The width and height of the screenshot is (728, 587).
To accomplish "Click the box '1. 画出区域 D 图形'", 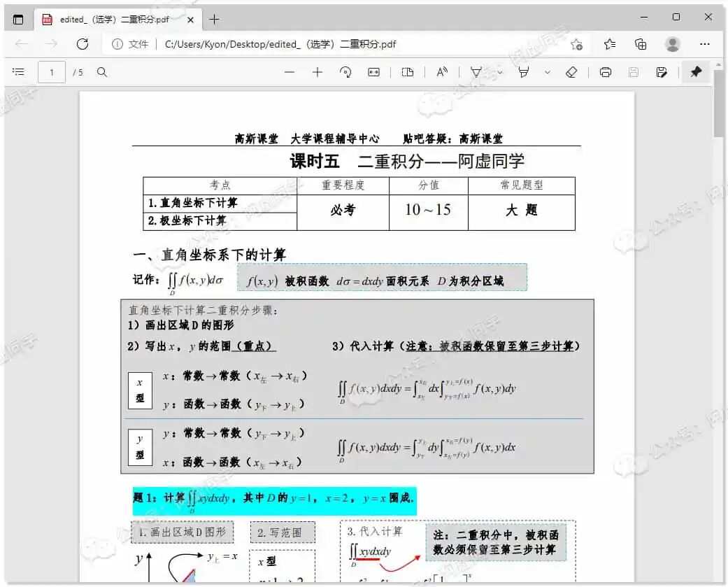I will point(183,532).
